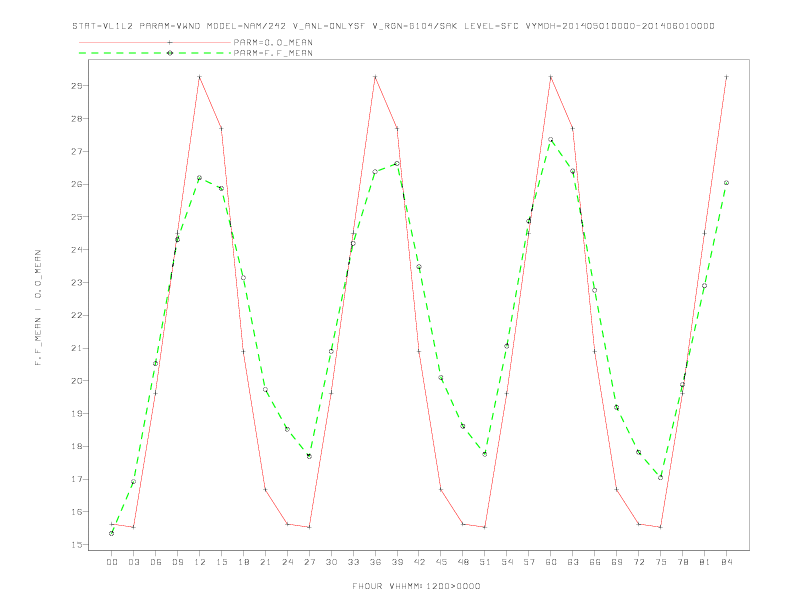
Task: Click the green forecast circle at hour 84
Action: [x=726, y=183]
